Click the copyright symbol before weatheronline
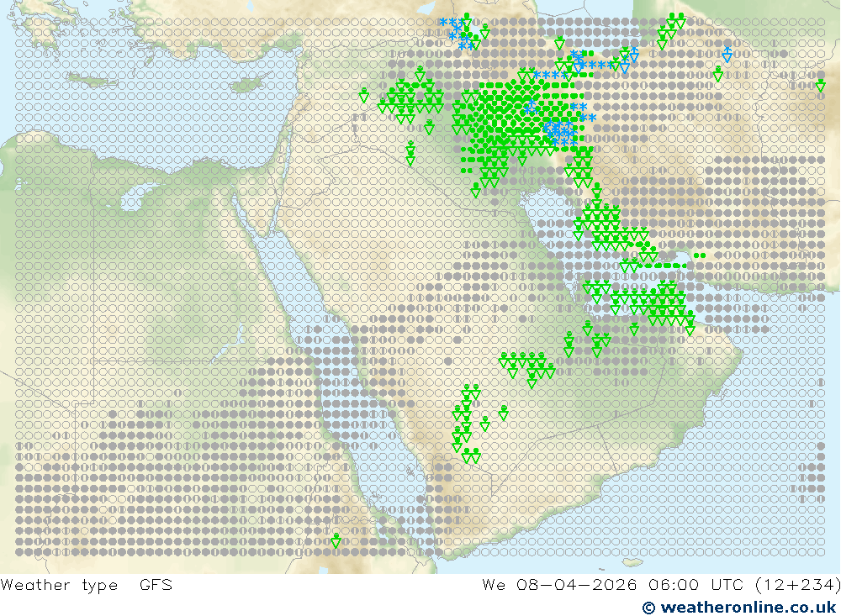This screenshot has height=616, width=841. [x=648, y=608]
